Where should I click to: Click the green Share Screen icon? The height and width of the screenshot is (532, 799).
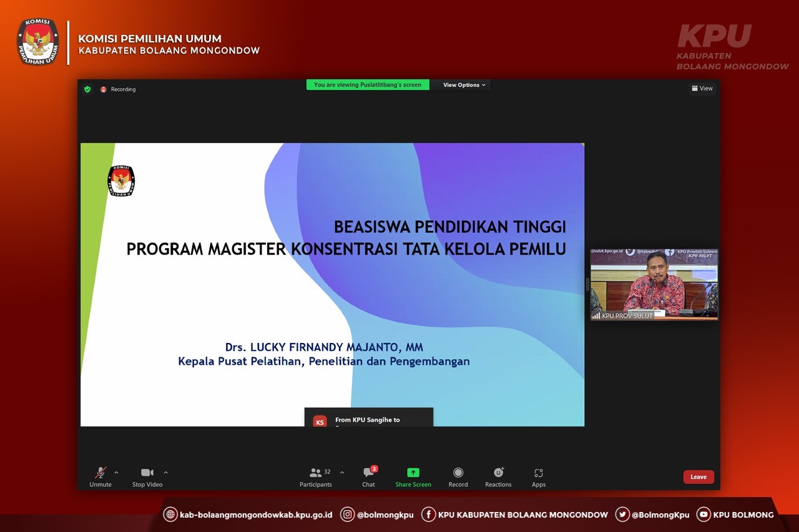[x=413, y=473]
